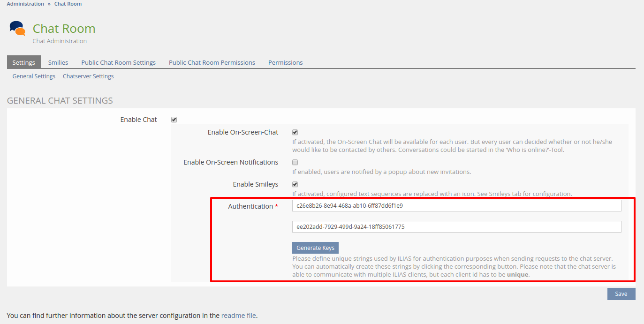Open the readme file link
The image size is (644, 324).
[238, 316]
